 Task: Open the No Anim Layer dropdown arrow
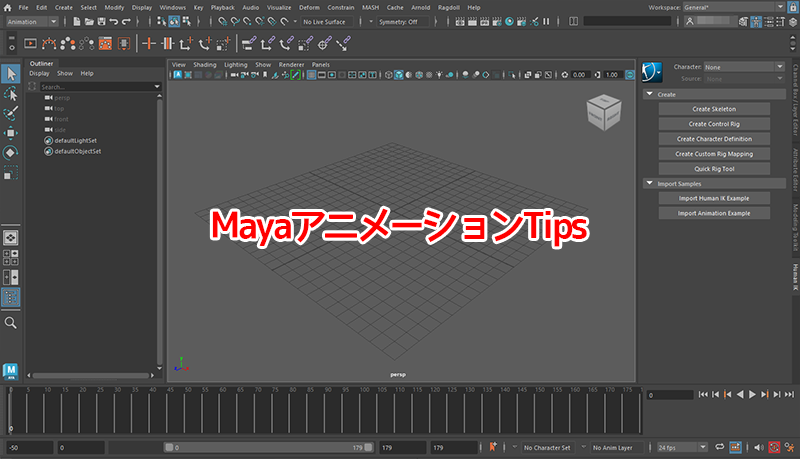coord(584,447)
